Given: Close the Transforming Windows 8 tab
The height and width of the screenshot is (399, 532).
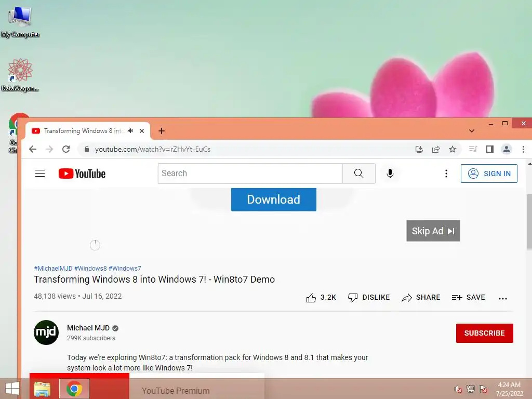Looking at the screenshot, I should (142, 131).
